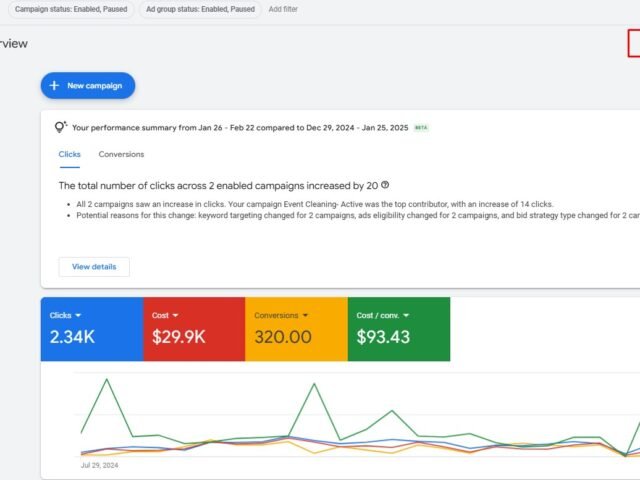Click the green $93.43 cost per conversion value
The image size is (640, 480).
383,338
